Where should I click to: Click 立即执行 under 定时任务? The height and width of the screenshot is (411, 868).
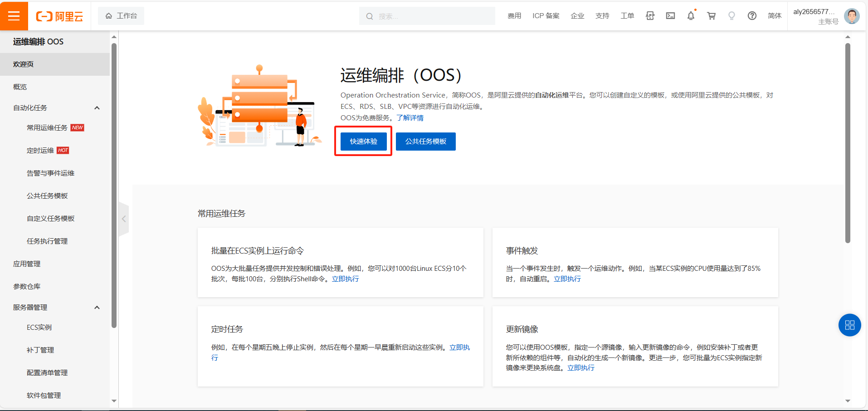coord(459,347)
